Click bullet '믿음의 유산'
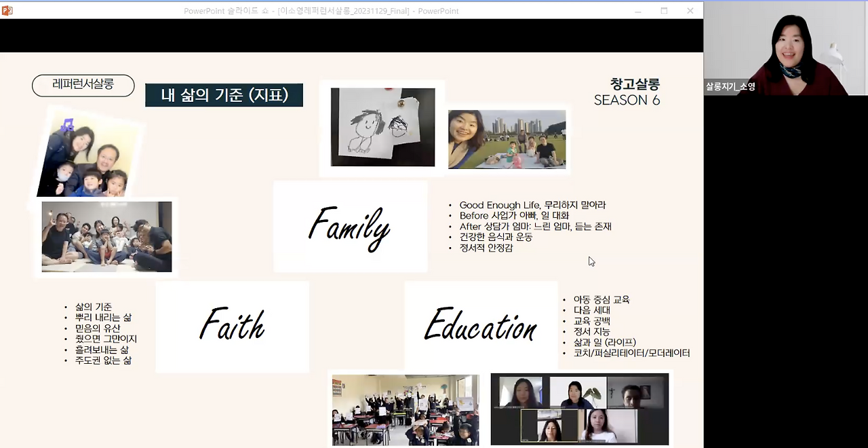The width and height of the screenshot is (868, 448). click(98, 329)
